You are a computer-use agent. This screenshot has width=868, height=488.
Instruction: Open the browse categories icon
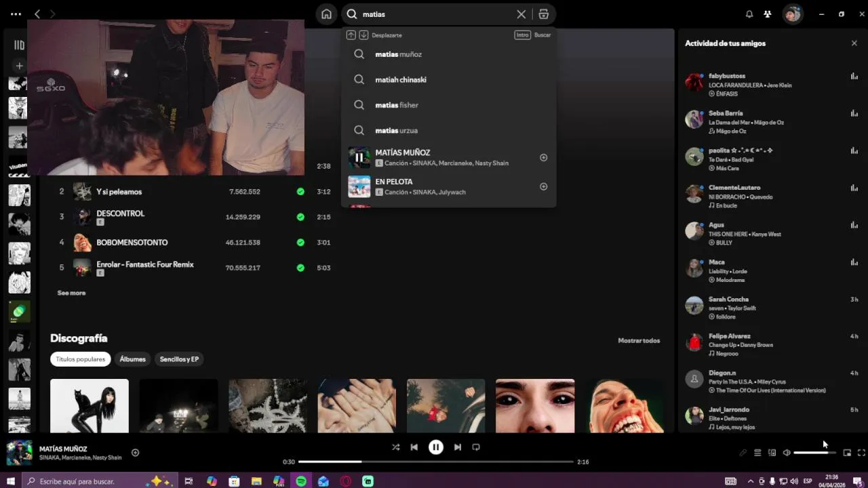543,14
